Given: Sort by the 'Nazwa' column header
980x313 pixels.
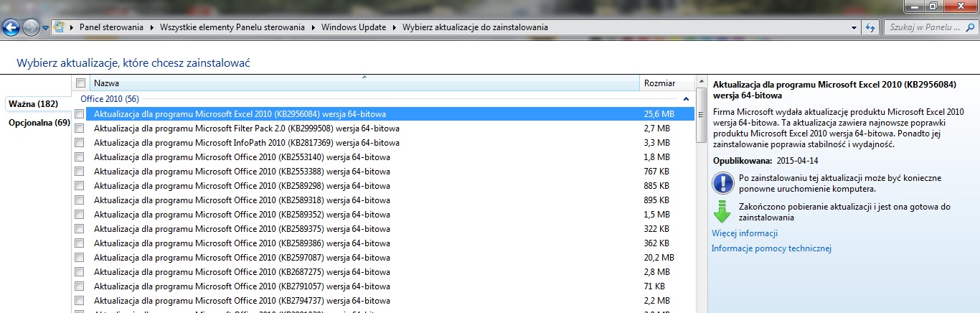Looking at the screenshot, I should tap(364, 83).
